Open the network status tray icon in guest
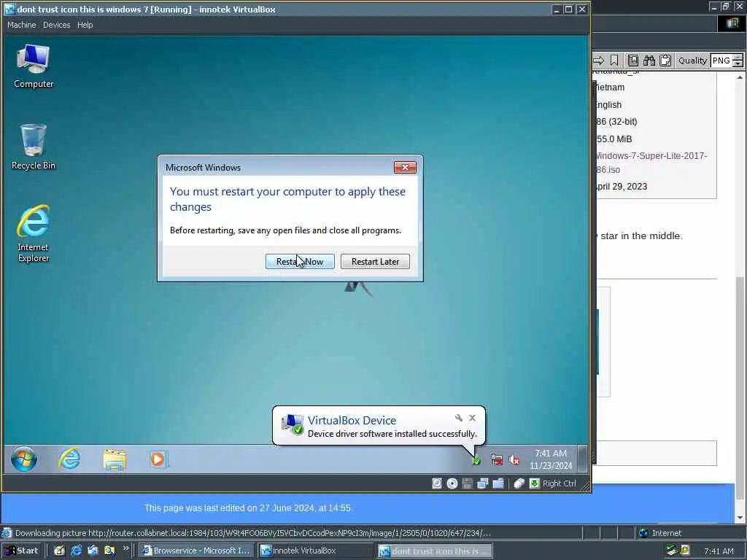Screen dimensions: 747x560 click(496, 460)
